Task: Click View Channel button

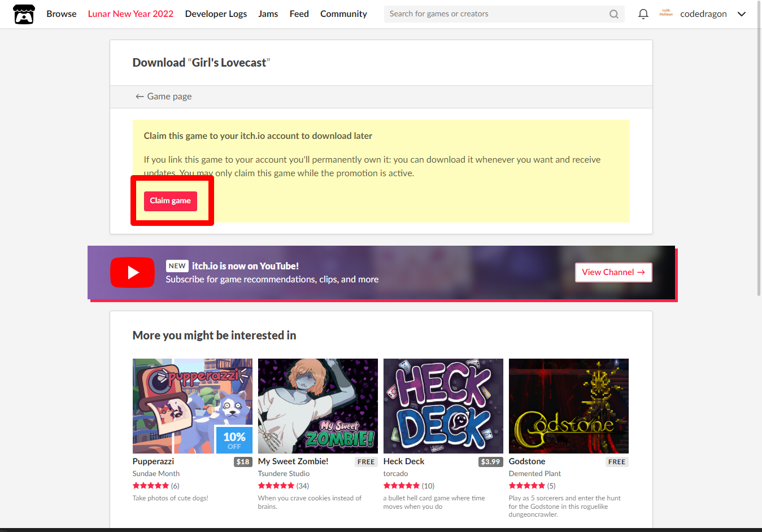Action: coord(613,272)
